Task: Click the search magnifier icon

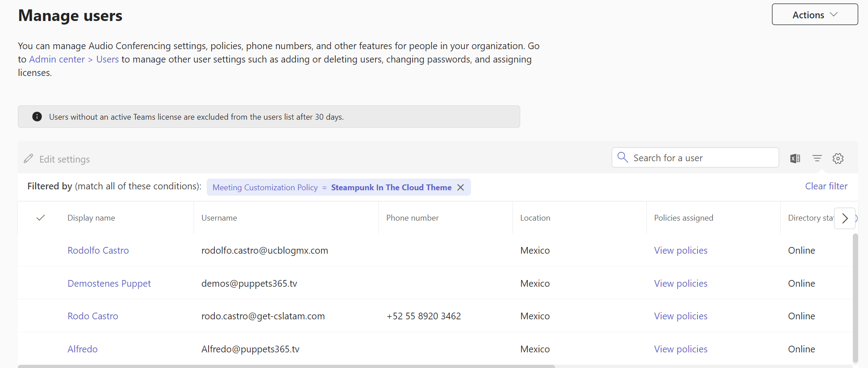Action: click(622, 157)
